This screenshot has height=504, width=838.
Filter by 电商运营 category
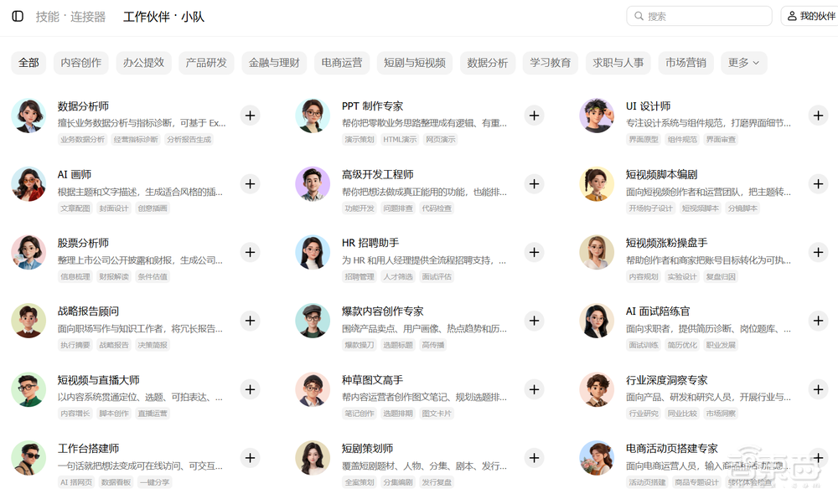342,63
